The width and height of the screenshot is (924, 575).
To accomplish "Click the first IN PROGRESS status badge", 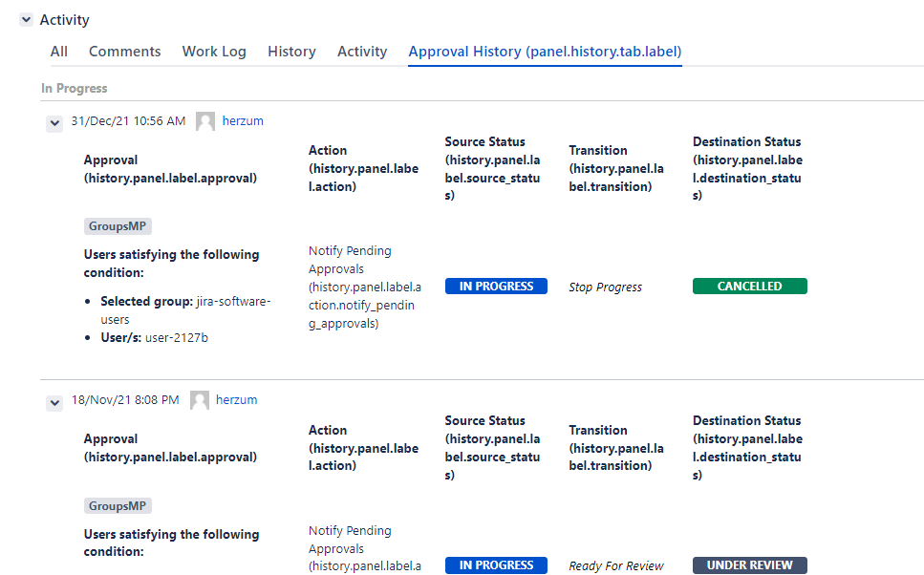I will coord(496,287).
